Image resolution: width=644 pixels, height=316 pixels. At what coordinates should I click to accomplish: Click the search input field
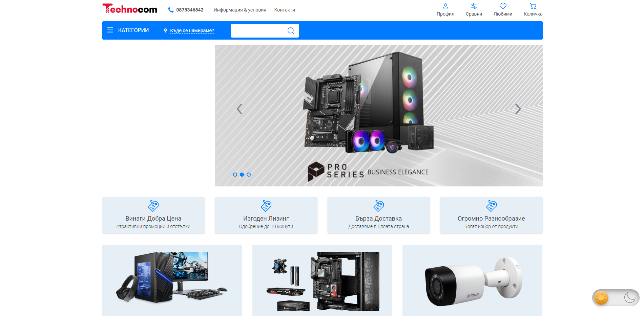258,31
